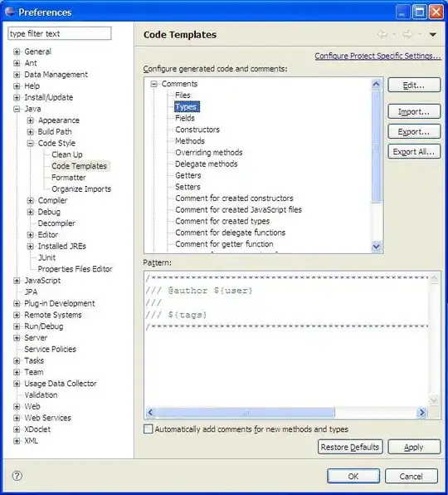This screenshot has width=448, height=495.
Task: Click the Apply button
Action: tap(414, 447)
